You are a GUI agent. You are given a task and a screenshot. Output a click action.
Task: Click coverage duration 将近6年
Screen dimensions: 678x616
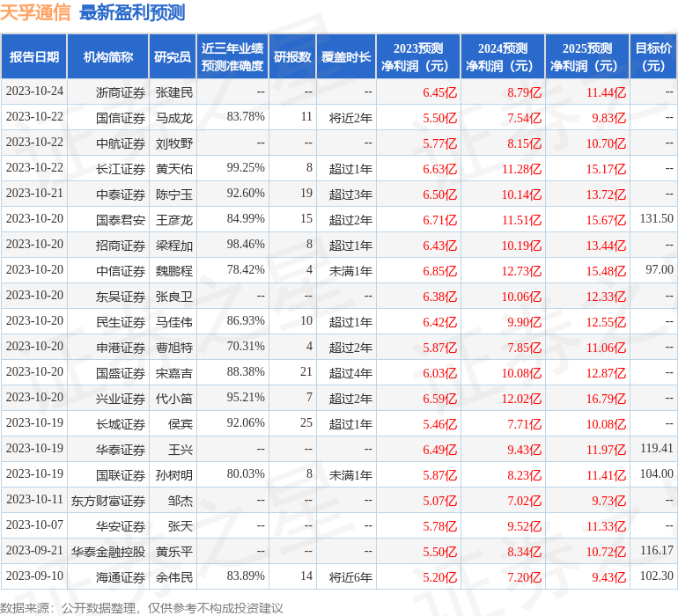[350, 577]
